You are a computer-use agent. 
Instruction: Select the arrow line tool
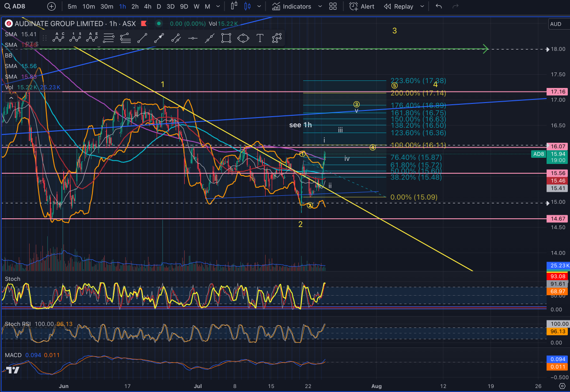tap(159, 38)
